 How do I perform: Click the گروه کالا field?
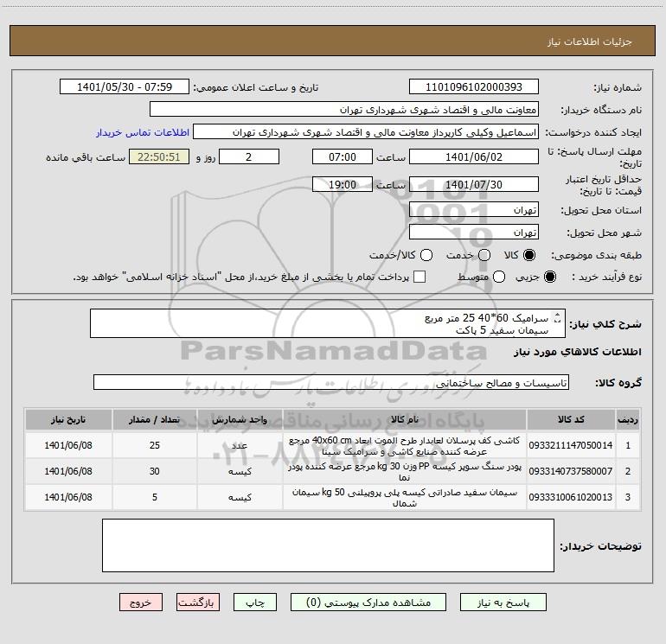[x=331, y=382]
